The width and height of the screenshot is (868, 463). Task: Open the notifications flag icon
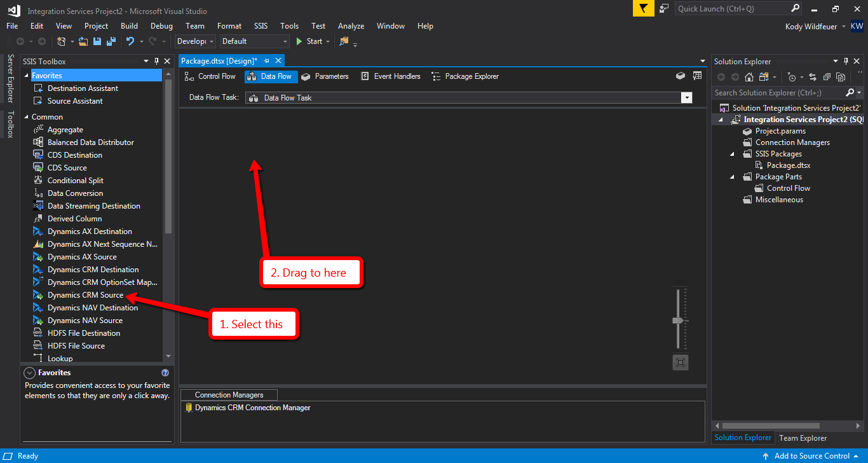click(x=643, y=8)
